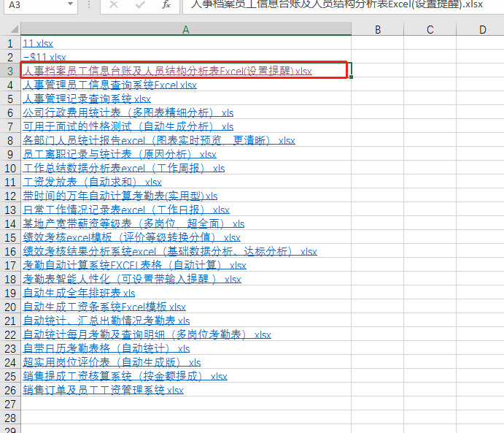Select empty cell B3
Viewport: 504px width, 433px height.
[378, 71]
